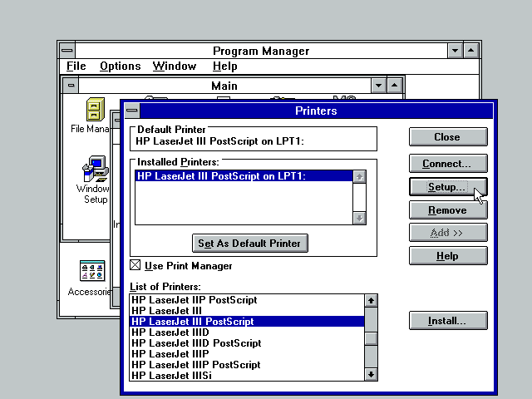Click the Printers dialog title bar
Viewport: 532px width, 399px height.
[316, 111]
